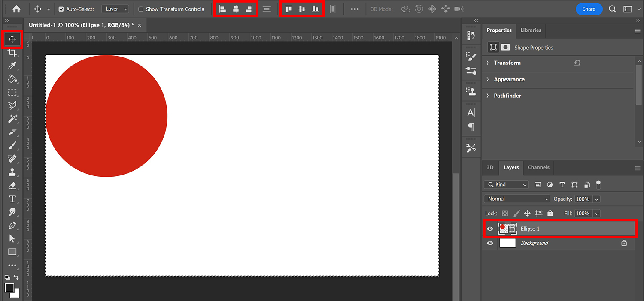
Task: Open the Kind filter dropdown in Layers
Action: 506,184
